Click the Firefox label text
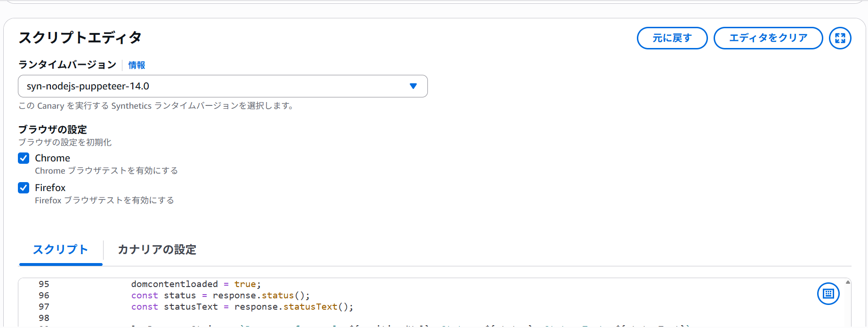Image resolution: width=868 pixels, height=328 pixels. coord(50,188)
